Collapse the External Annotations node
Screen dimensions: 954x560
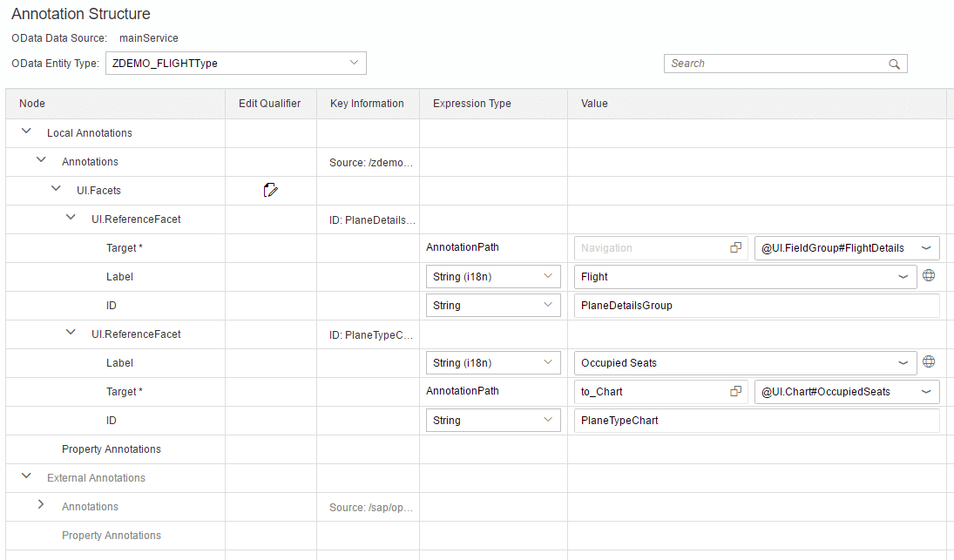click(26, 476)
